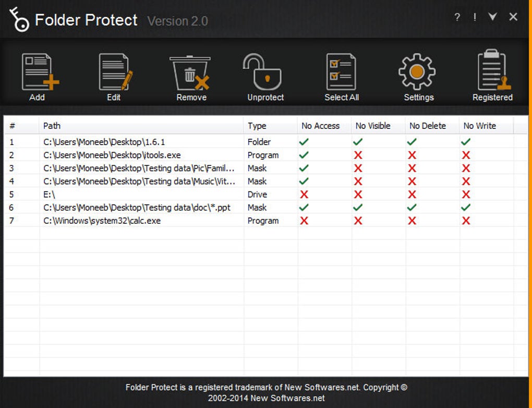
Task: Click No Write red X for calc.exe
Action: coord(466,221)
